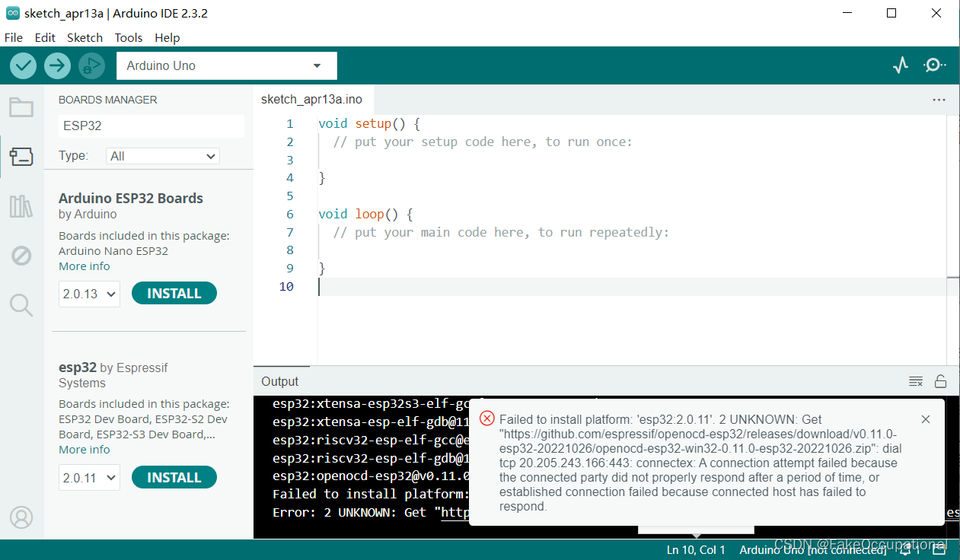Open the Debug sidebar panel icon

tap(21, 256)
